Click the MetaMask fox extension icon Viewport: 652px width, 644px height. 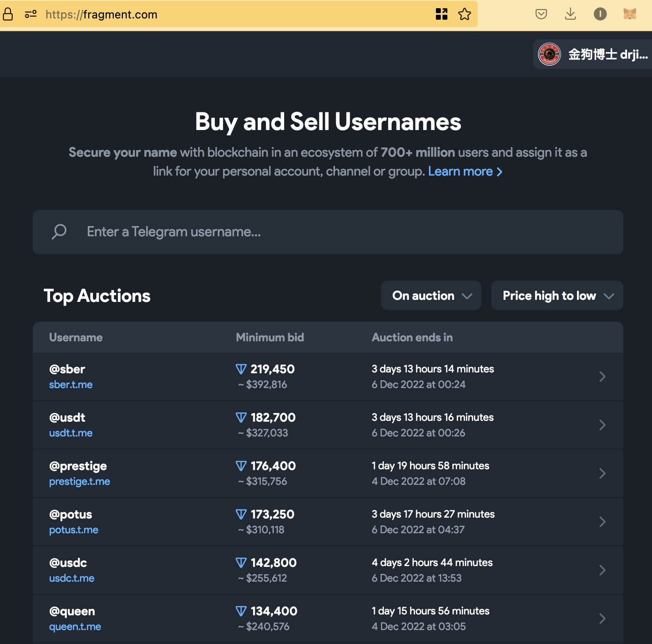629,14
